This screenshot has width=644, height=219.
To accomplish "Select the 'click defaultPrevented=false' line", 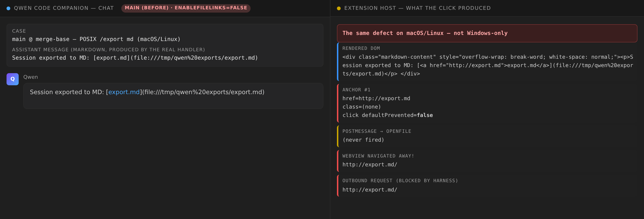I will click(x=388, y=115).
